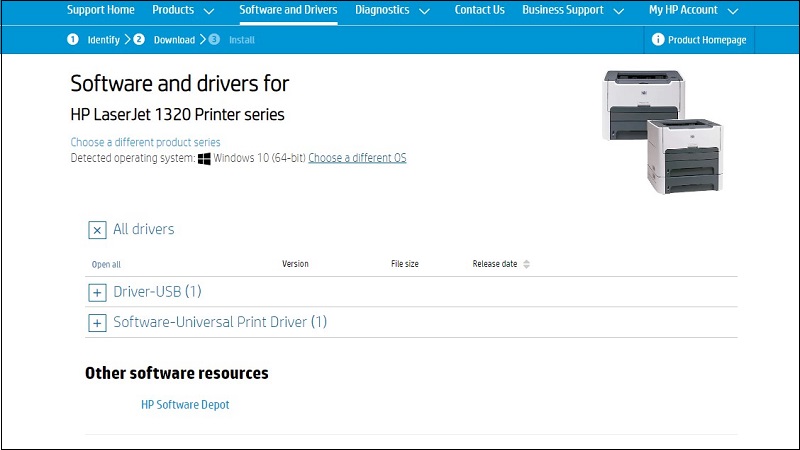Select the Software and Drivers tab
The width and height of the screenshot is (800, 450).
[x=288, y=10]
